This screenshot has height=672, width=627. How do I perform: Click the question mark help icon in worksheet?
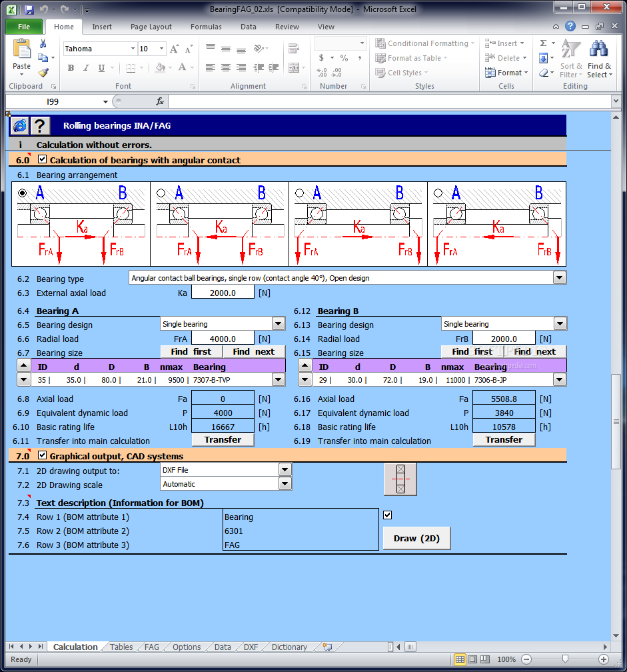[x=40, y=126]
